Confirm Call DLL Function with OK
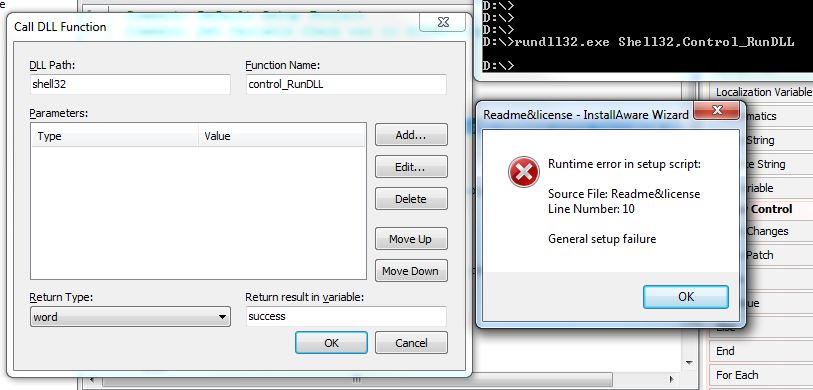The height and width of the screenshot is (390, 813). 331,343
